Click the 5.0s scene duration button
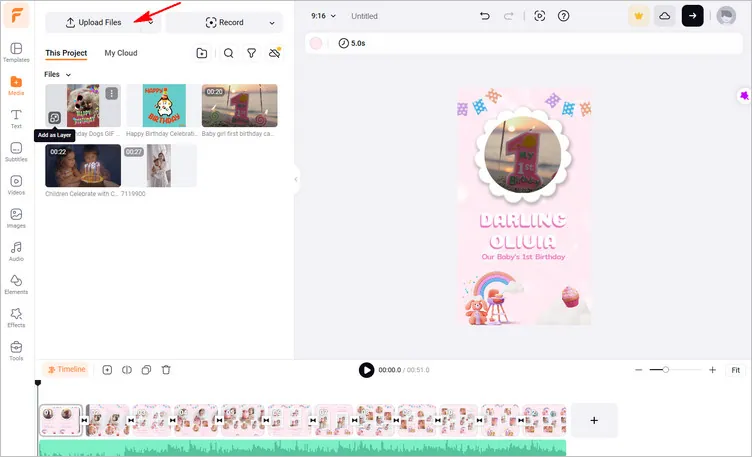 pyautogui.click(x=352, y=43)
